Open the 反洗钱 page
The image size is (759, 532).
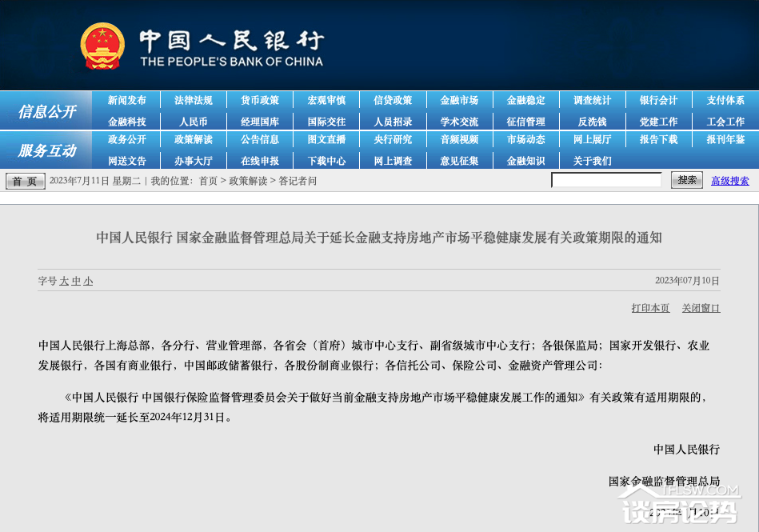pyautogui.click(x=592, y=122)
